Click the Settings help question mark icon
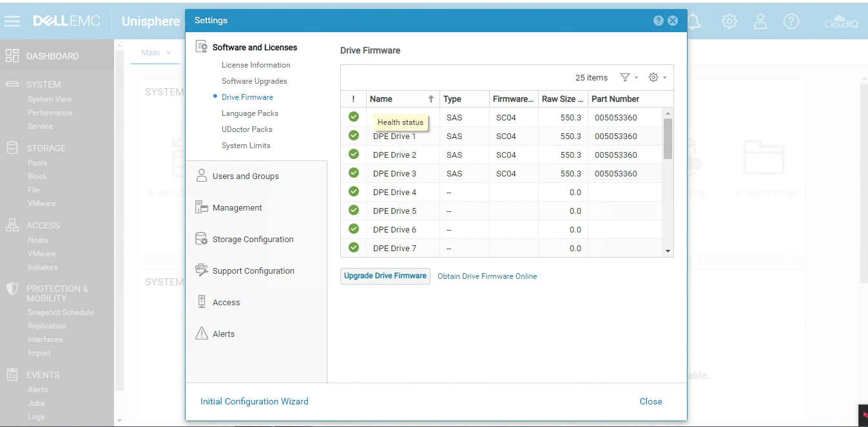 (x=658, y=21)
